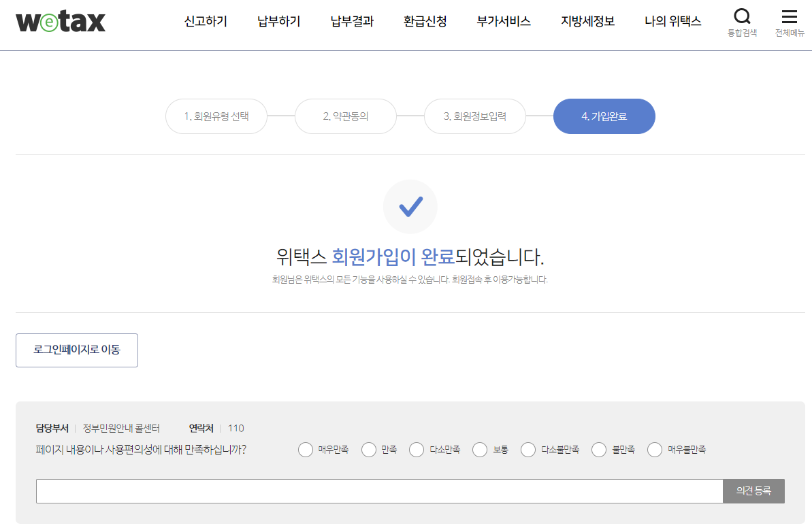Screen dimensions: 812x530
Task: Click the 의견 등록 button
Action: coord(753,491)
